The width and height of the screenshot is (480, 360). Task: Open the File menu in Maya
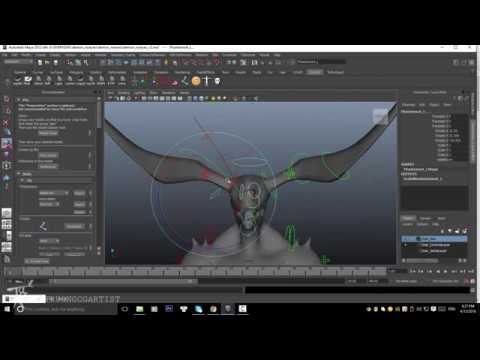(x=5, y=55)
